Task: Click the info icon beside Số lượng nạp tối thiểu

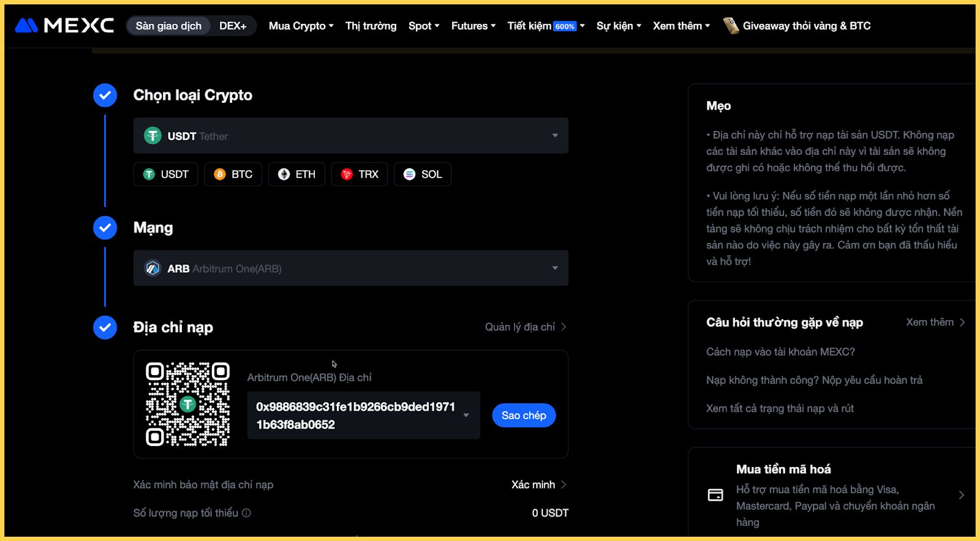Action: (246, 513)
